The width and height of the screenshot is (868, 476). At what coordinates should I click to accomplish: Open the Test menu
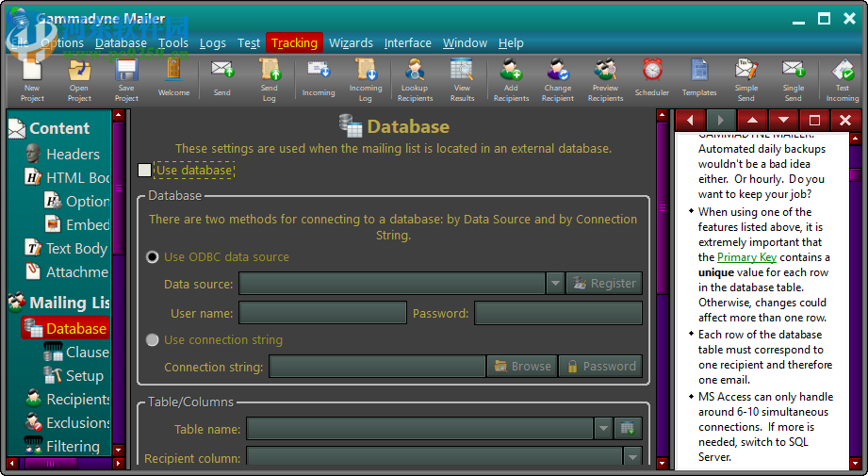(x=249, y=43)
